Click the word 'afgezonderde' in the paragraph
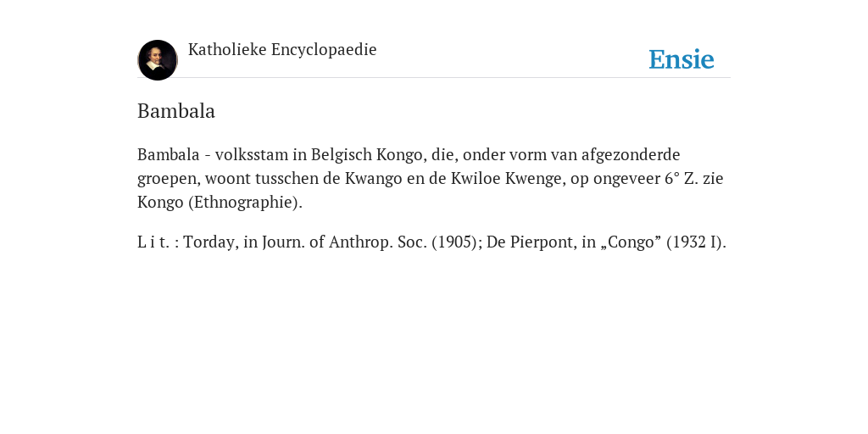 point(631,154)
